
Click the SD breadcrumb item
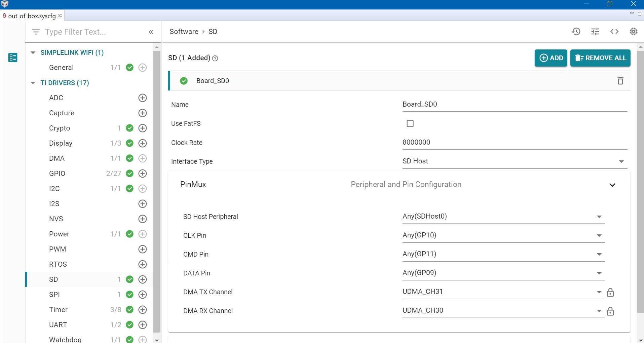(x=213, y=32)
